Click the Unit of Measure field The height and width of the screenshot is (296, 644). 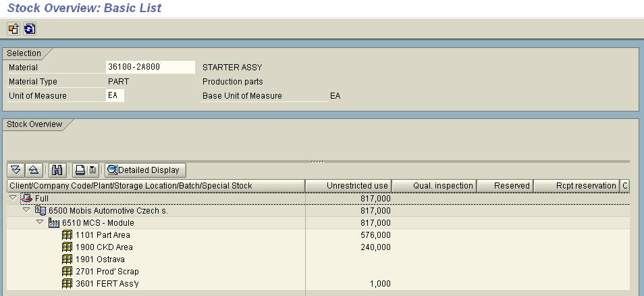(x=115, y=95)
